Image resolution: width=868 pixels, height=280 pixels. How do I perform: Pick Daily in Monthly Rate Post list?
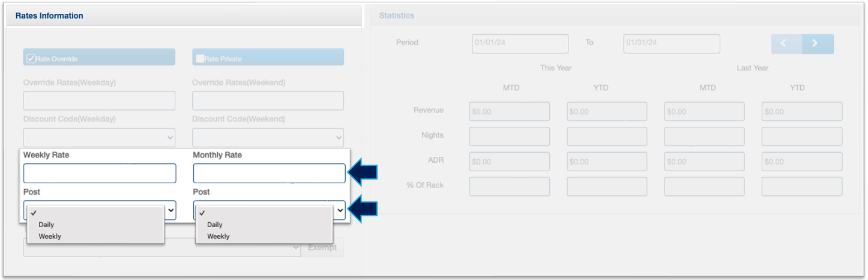coord(215,225)
